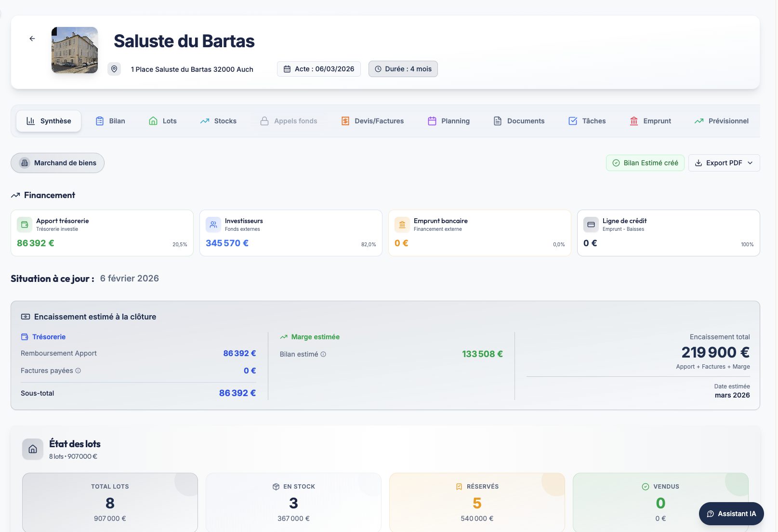Select the Planning tab
778x532 pixels.
point(448,121)
